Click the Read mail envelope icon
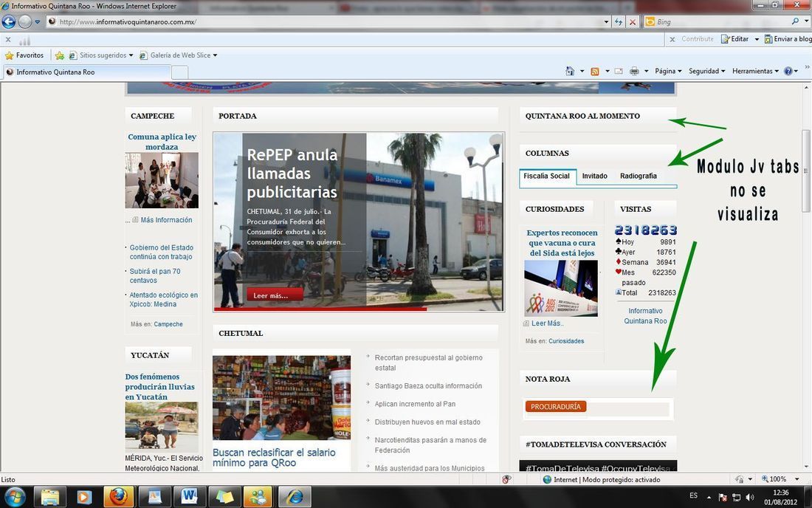Viewport: 812px width, 508px height. 619,71
